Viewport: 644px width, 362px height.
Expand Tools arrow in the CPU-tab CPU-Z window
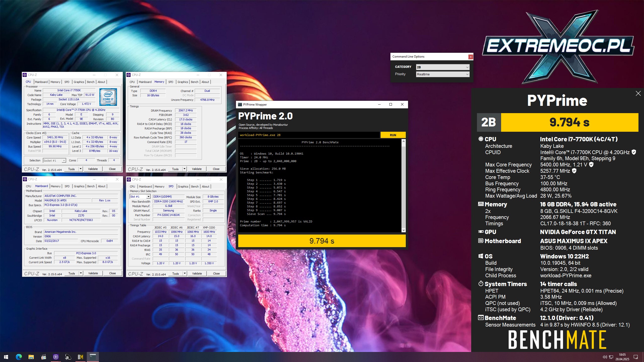81,169
